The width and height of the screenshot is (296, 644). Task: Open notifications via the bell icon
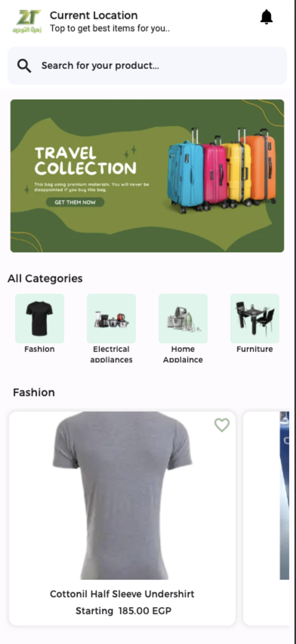[x=266, y=17]
